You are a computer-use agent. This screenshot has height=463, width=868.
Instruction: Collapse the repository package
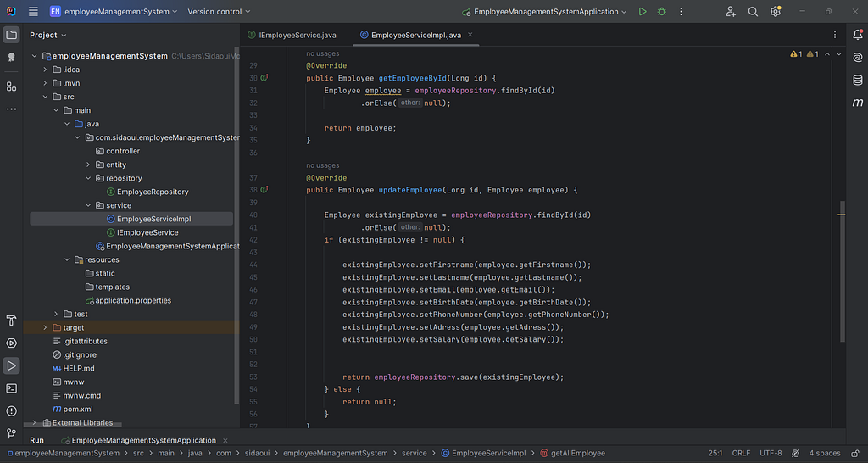point(88,178)
